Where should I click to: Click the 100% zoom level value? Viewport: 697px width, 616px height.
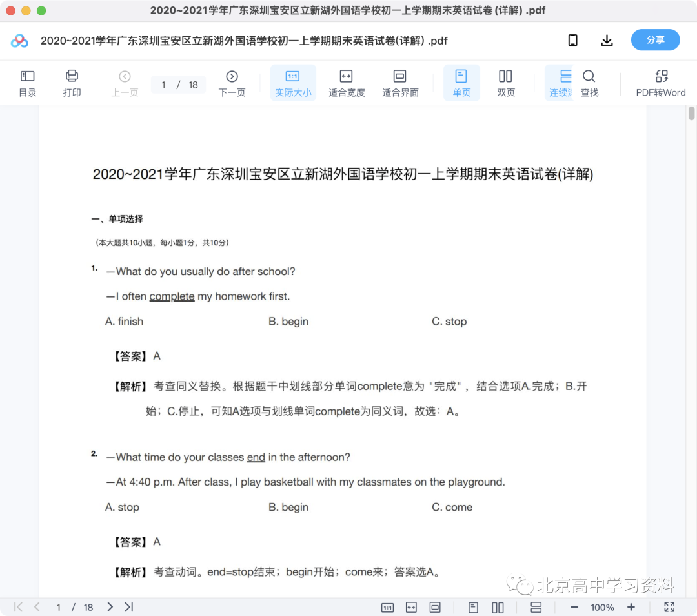pyautogui.click(x=602, y=608)
